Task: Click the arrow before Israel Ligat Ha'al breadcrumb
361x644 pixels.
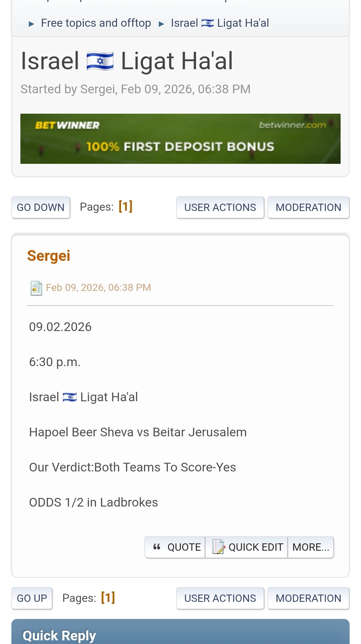Action: tap(161, 24)
